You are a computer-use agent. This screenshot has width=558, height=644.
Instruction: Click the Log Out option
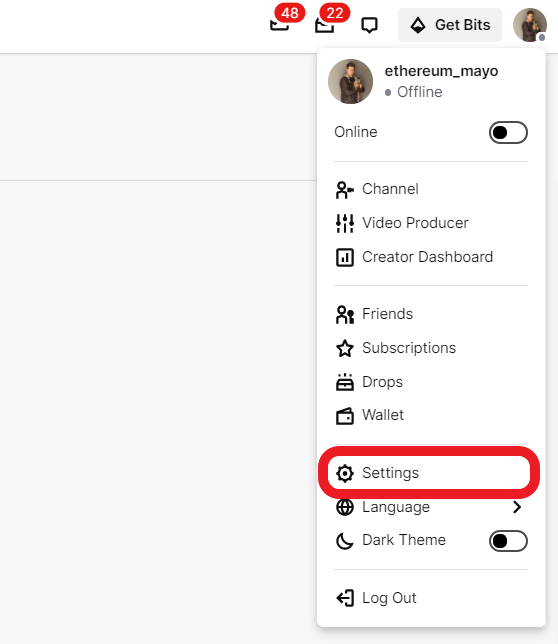coord(431,598)
